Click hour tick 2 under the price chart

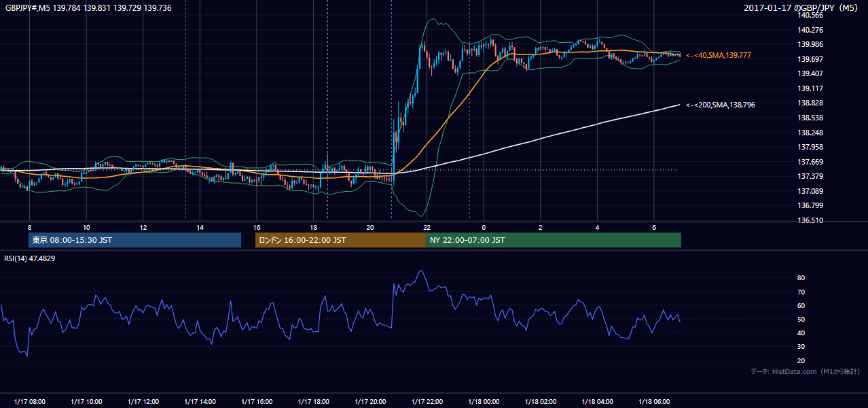pos(540,226)
